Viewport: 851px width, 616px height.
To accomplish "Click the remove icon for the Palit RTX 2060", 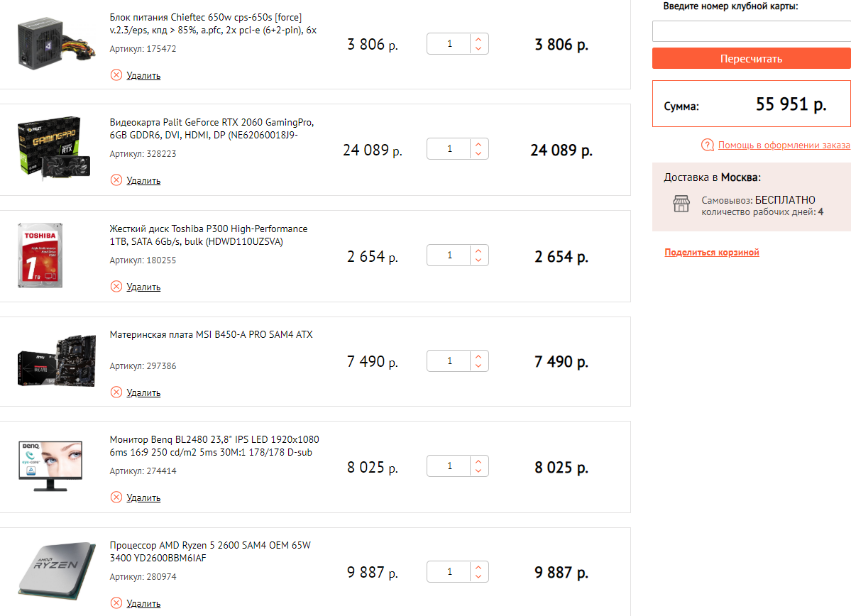I will pyautogui.click(x=116, y=180).
